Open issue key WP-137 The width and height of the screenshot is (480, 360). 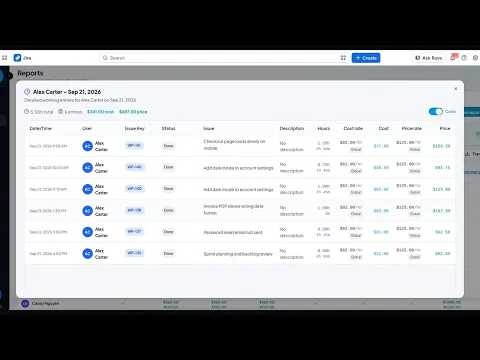[134, 231]
